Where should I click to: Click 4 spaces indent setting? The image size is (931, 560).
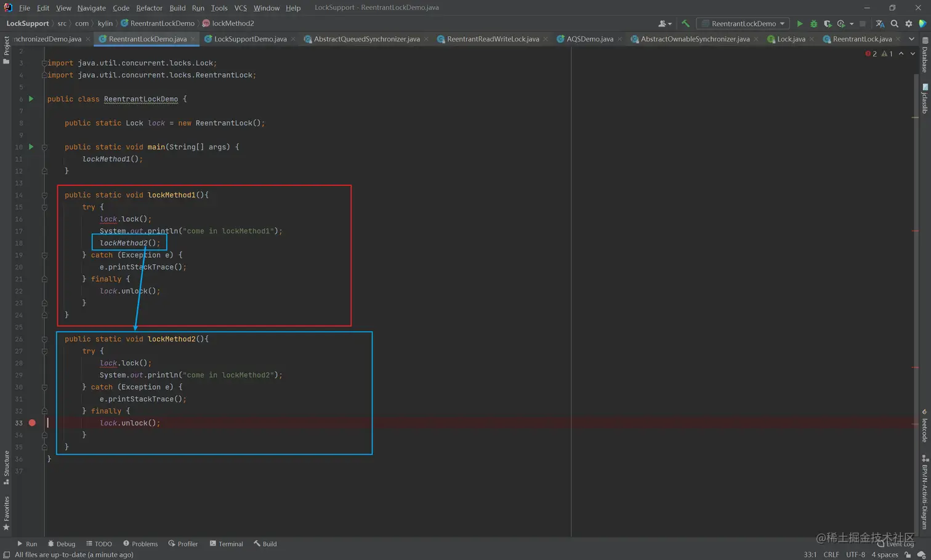coord(884,554)
